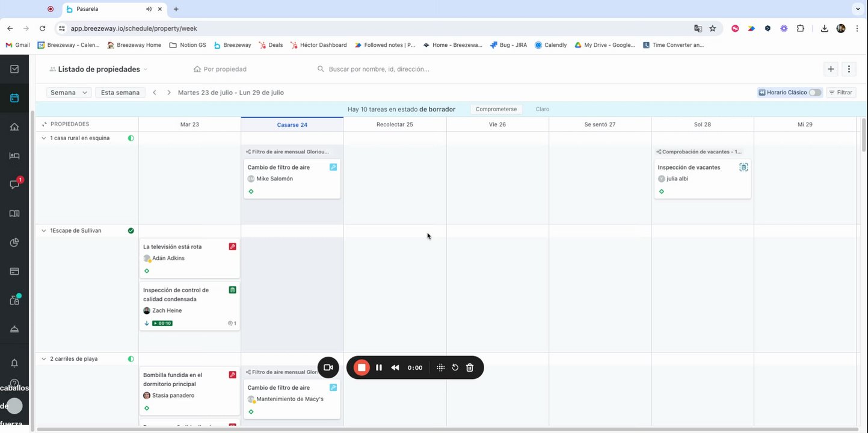Open the reservations bed icon in sidebar
Screen dimensions: 868x433
point(14,156)
